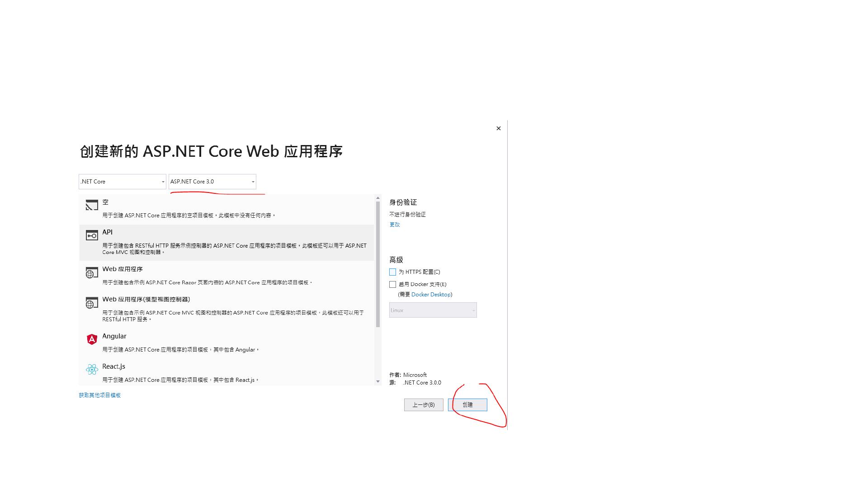The height and width of the screenshot is (488, 868).
Task: Select the React.js template icon
Action: point(92,370)
